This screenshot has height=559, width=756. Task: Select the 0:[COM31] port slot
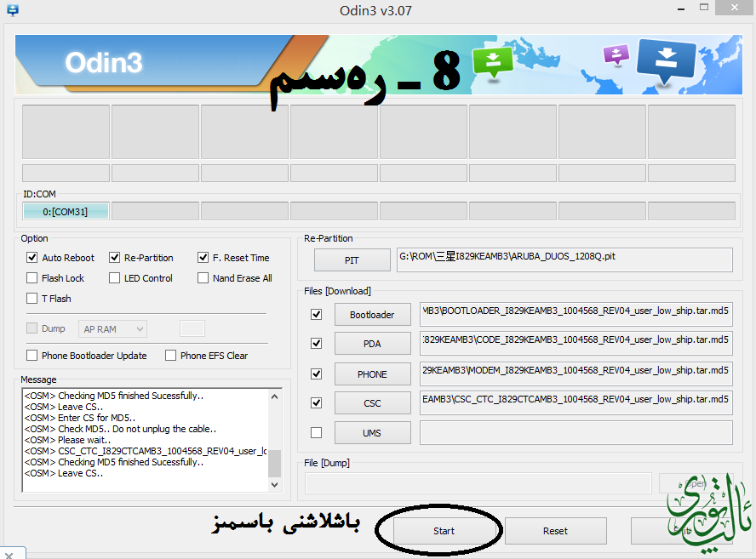[66, 212]
